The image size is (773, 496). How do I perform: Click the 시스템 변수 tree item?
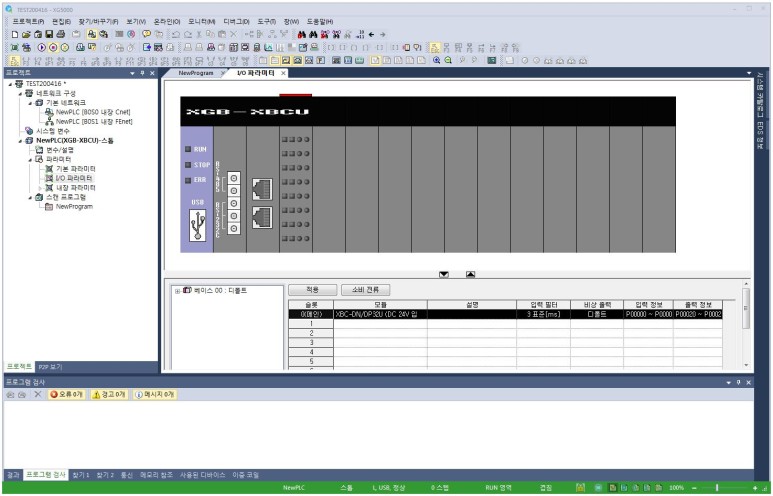tap(53, 131)
